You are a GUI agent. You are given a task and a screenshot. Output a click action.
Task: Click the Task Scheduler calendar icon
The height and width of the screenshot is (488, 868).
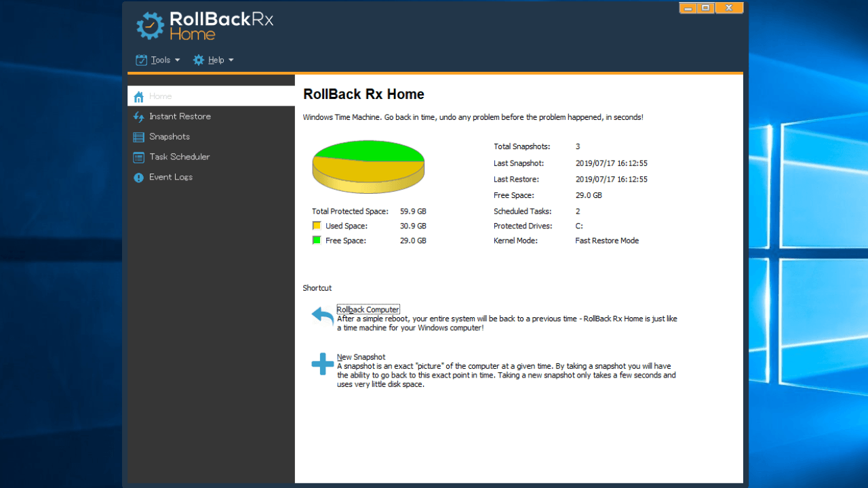pos(138,157)
